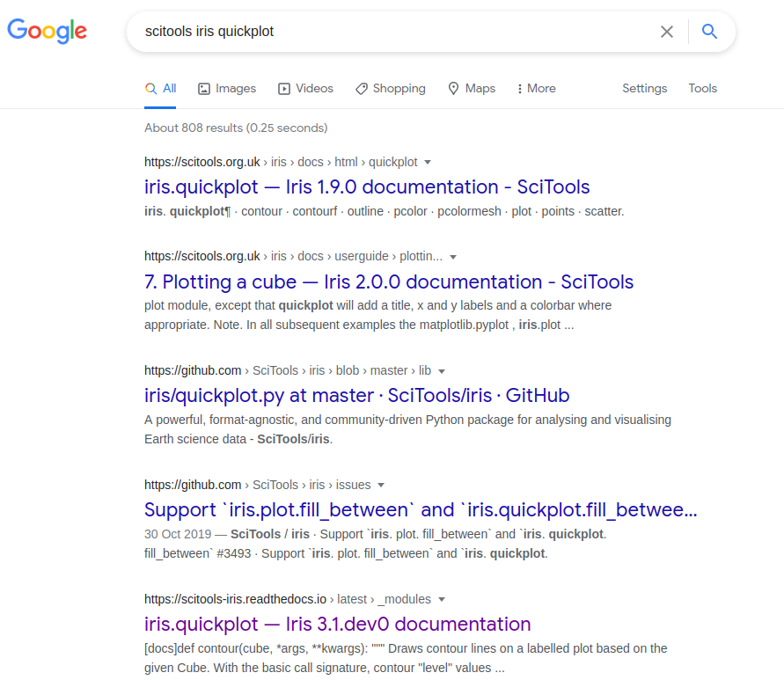
Task: Switch to the All results tab
Action: 160,88
